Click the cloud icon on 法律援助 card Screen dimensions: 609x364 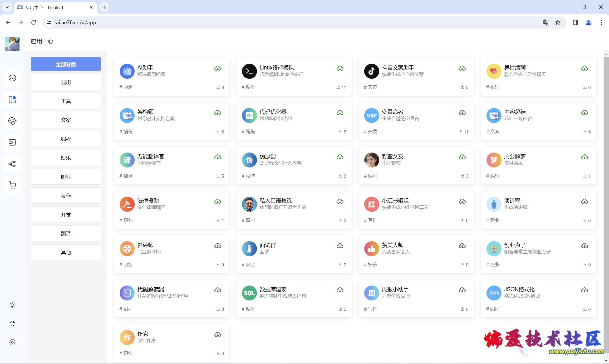pos(218,202)
